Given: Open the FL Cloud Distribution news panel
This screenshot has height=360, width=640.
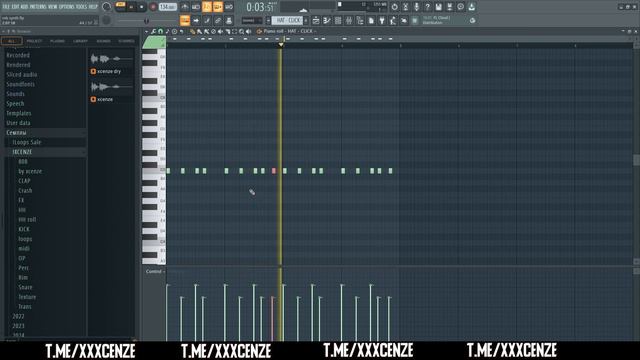Looking at the screenshot, I should 442,20.
